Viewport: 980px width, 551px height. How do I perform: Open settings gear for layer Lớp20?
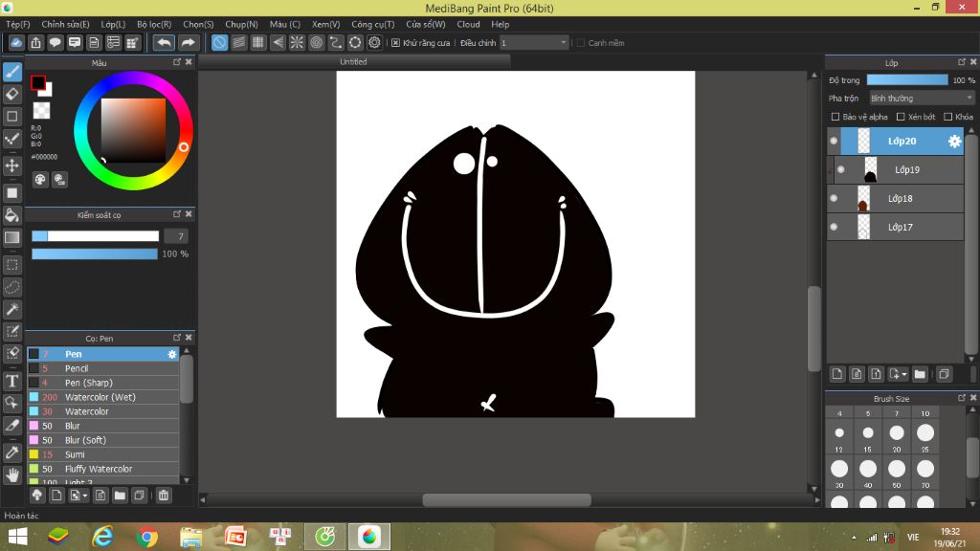[x=954, y=142]
